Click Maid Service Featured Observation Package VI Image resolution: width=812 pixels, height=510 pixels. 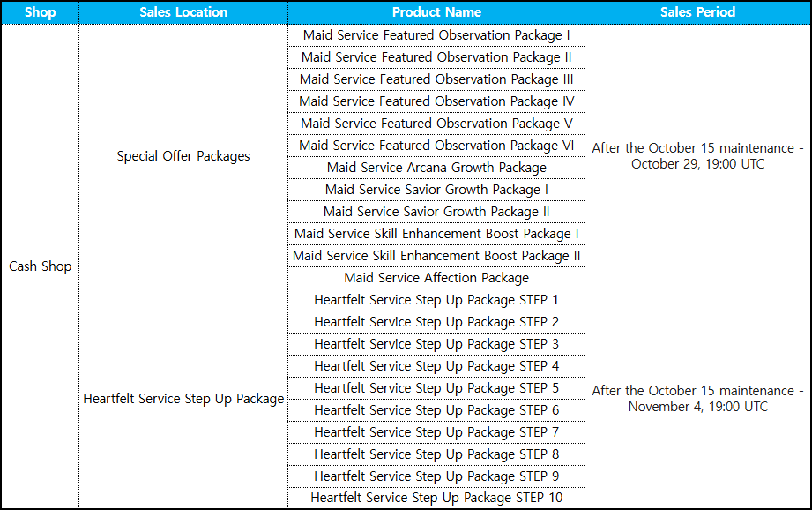pyautogui.click(x=436, y=146)
